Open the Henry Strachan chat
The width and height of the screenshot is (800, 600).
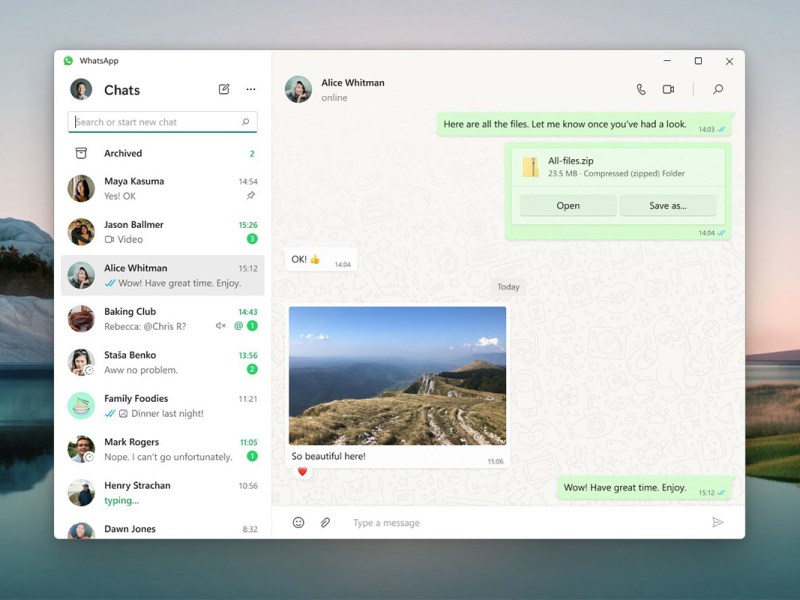click(163, 492)
